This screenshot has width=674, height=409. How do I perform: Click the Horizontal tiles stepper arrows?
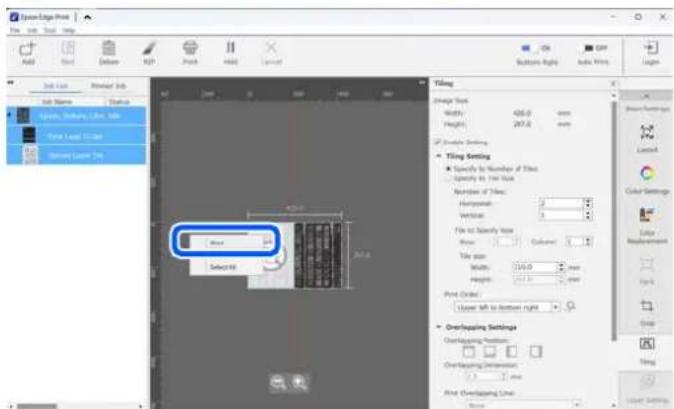pos(588,203)
